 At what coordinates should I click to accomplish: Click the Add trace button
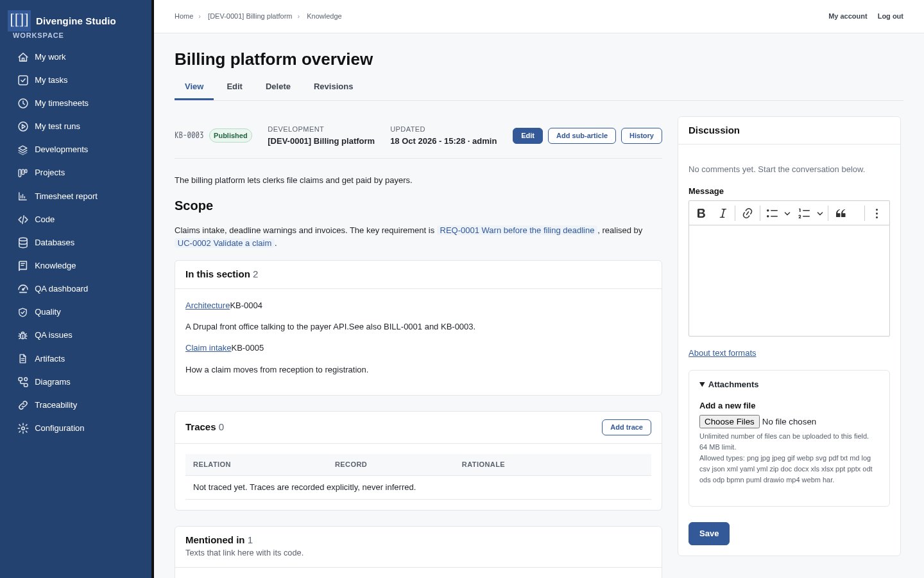[x=626, y=427]
